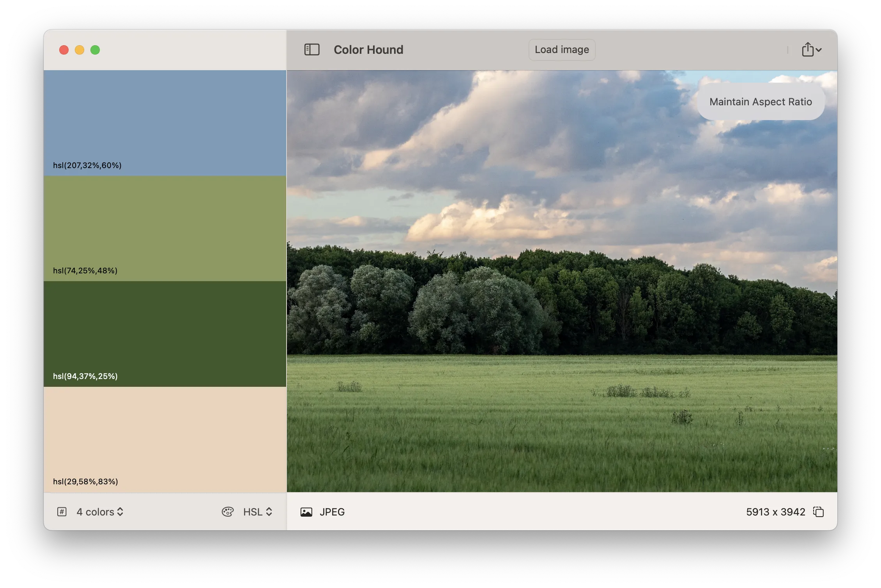
Task: Click the image file type icon
Action: point(306,512)
